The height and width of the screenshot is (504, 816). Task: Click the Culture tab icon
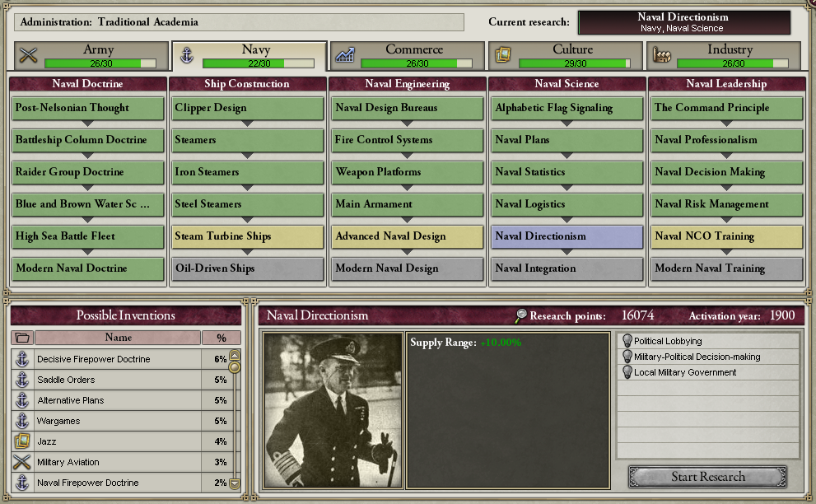(x=503, y=54)
